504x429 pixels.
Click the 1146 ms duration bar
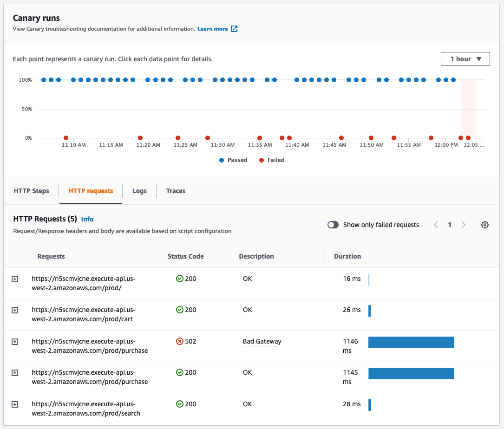click(411, 342)
